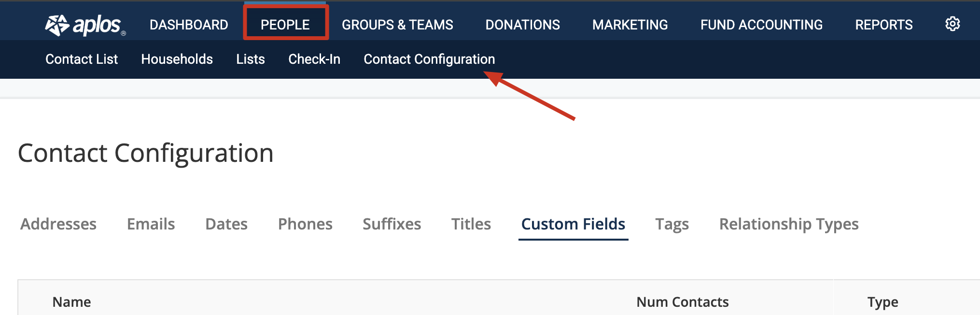Click Contact Configuration submenu link
This screenshot has height=315, width=980.
pyautogui.click(x=429, y=59)
